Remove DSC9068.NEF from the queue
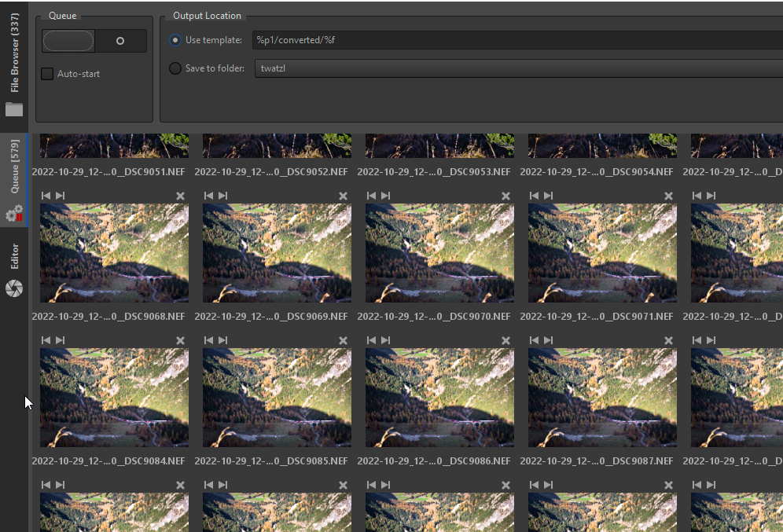783x532 pixels. (180, 196)
